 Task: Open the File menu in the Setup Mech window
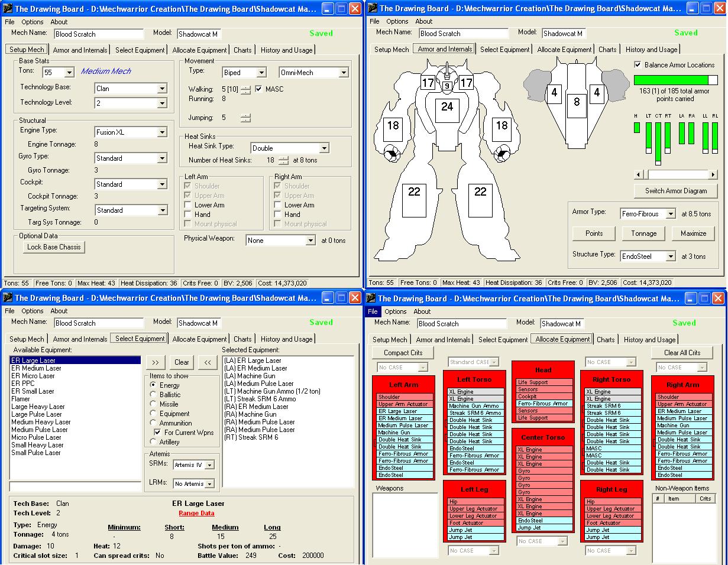[9, 22]
